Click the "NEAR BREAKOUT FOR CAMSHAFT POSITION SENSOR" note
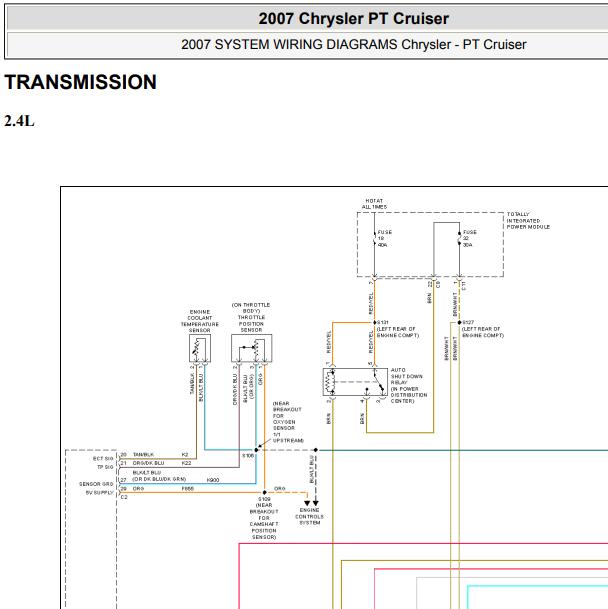This screenshot has height=609, width=608. click(264, 521)
